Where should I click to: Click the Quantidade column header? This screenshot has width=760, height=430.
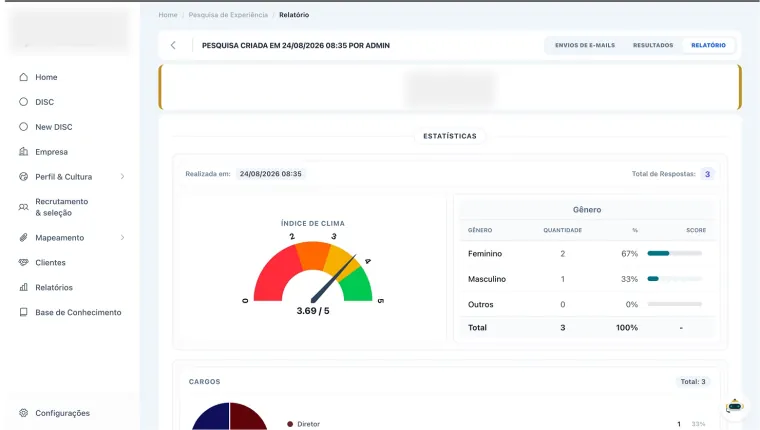click(562, 230)
